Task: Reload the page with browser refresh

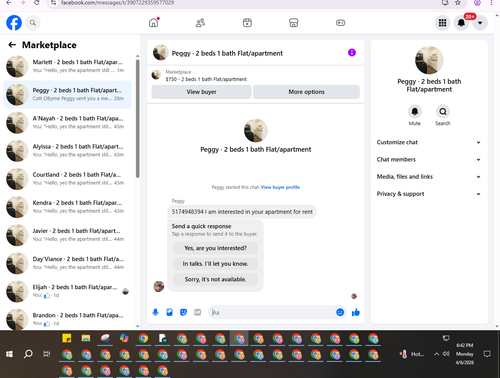Action: (x=37, y=3)
